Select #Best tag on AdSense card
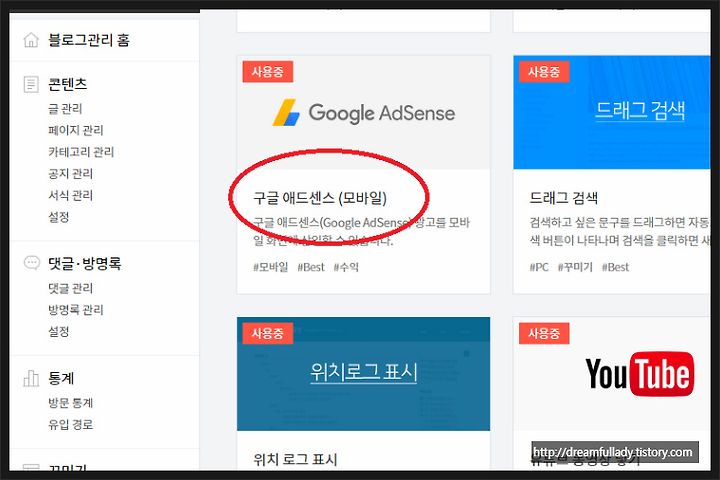Screen dimensions: 720x480 pos(311,267)
